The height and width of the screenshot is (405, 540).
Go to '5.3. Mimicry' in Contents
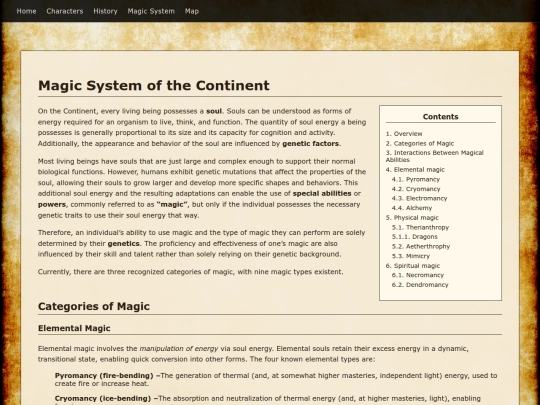[411, 256]
